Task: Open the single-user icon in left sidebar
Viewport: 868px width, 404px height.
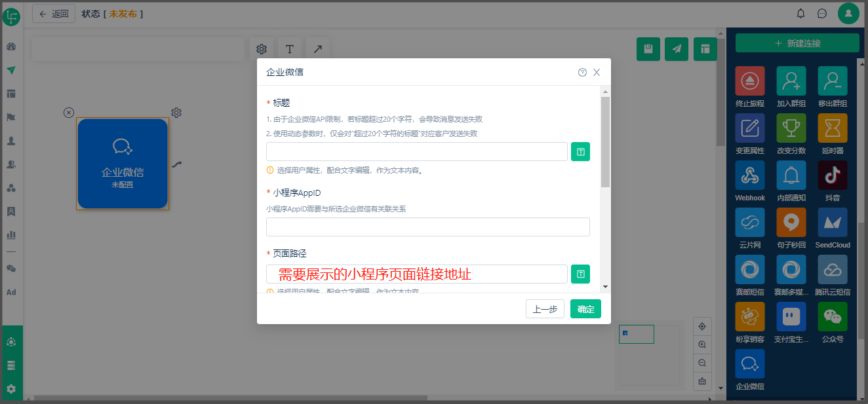Action: (11, 141)
